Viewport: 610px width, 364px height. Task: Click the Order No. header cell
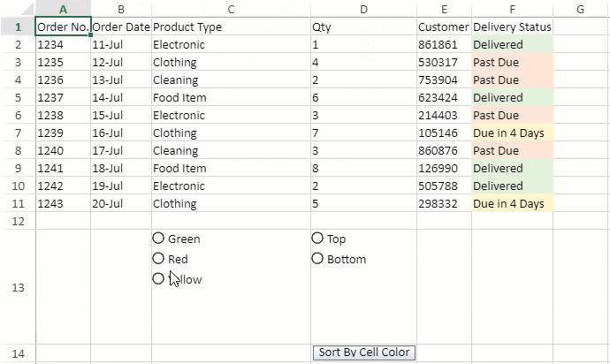pos(63,27)
